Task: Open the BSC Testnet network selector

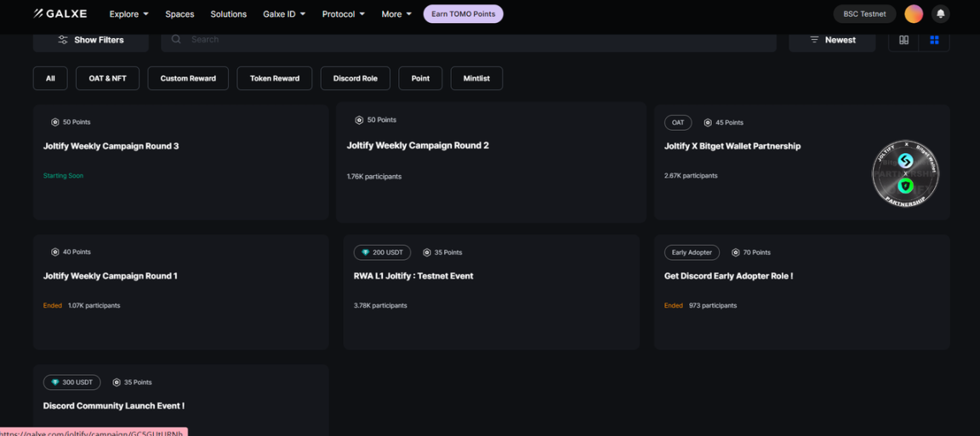Action: pos(865,14)
